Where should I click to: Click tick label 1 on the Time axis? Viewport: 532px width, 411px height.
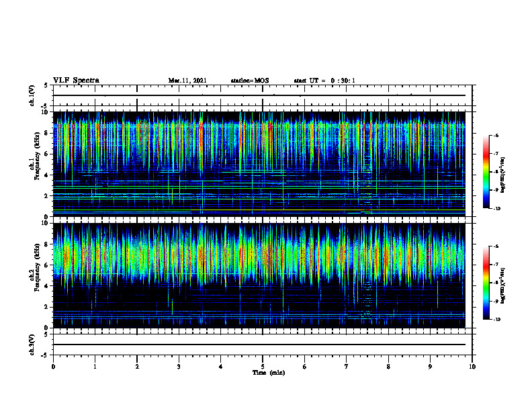coord(95,367)
